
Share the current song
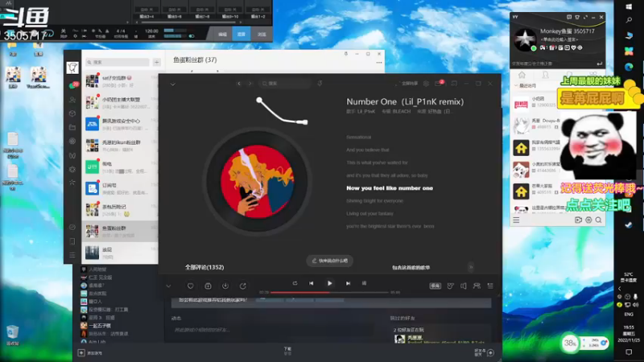tap(243, 286)
